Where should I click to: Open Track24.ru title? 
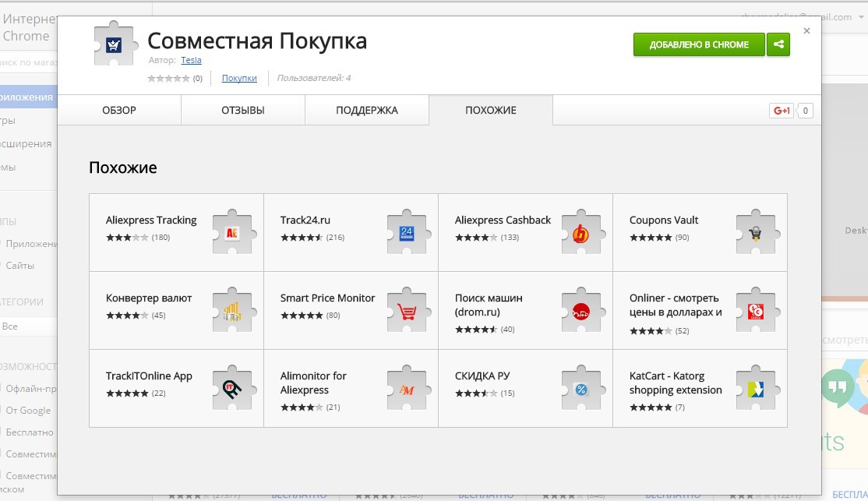click(305, 220)
